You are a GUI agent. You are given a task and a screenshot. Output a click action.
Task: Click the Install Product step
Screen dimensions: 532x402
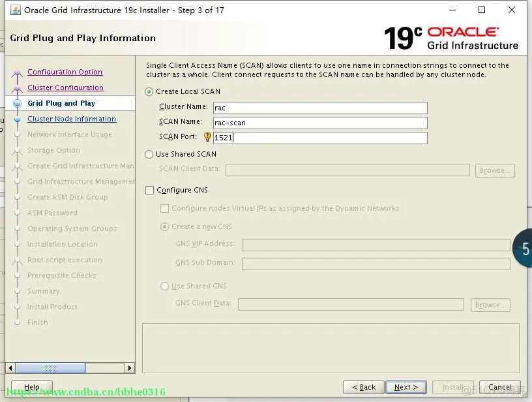52,307
